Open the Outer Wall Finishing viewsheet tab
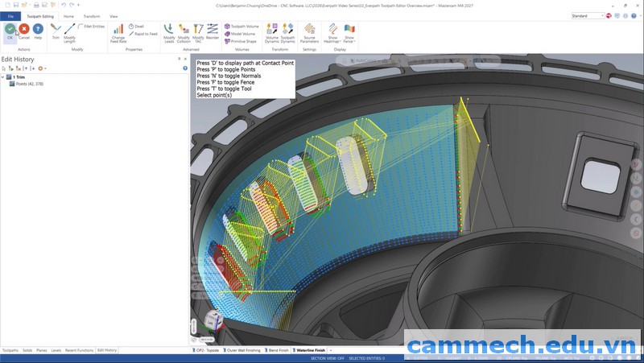The image size is (644, 363). tap(242, 350)
